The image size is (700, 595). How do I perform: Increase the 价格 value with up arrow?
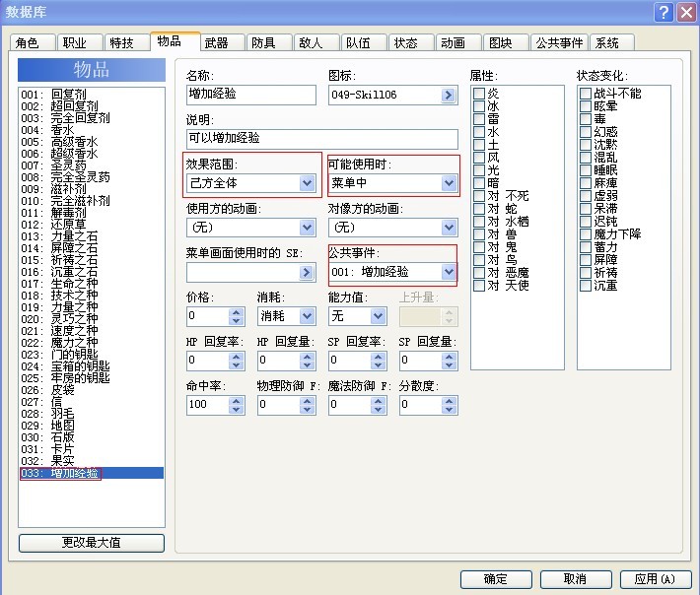click(237, 312)
